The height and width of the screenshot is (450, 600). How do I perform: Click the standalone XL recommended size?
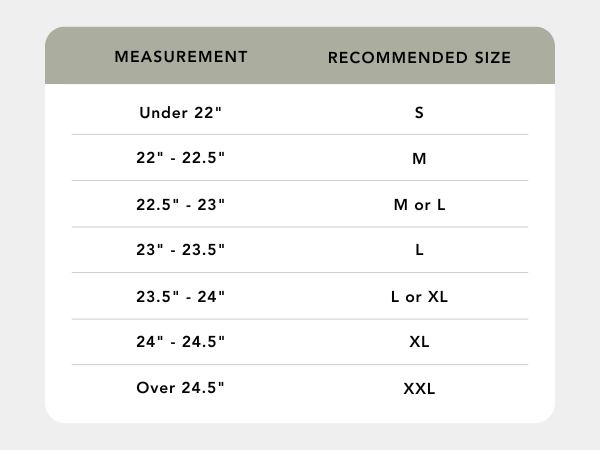419,342
